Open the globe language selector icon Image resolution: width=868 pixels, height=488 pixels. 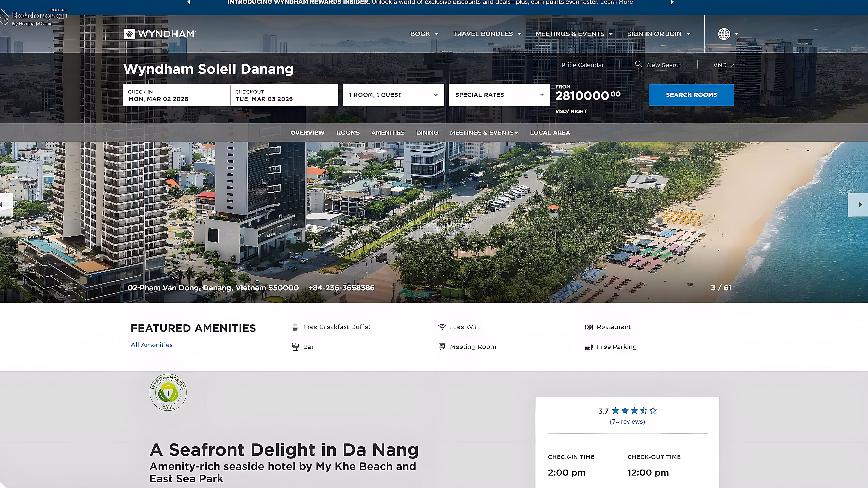point(724,34)
